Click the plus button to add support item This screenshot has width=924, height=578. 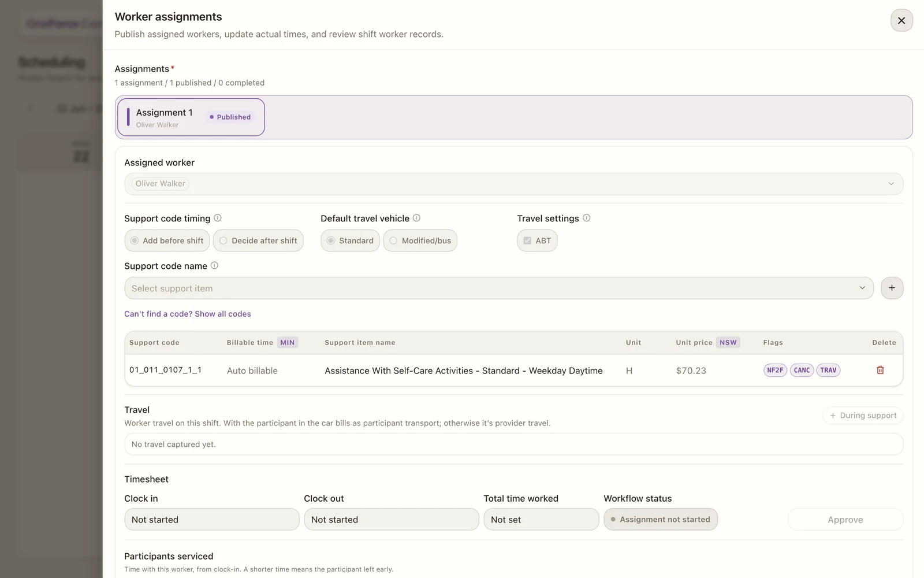[x=892, y=288]
